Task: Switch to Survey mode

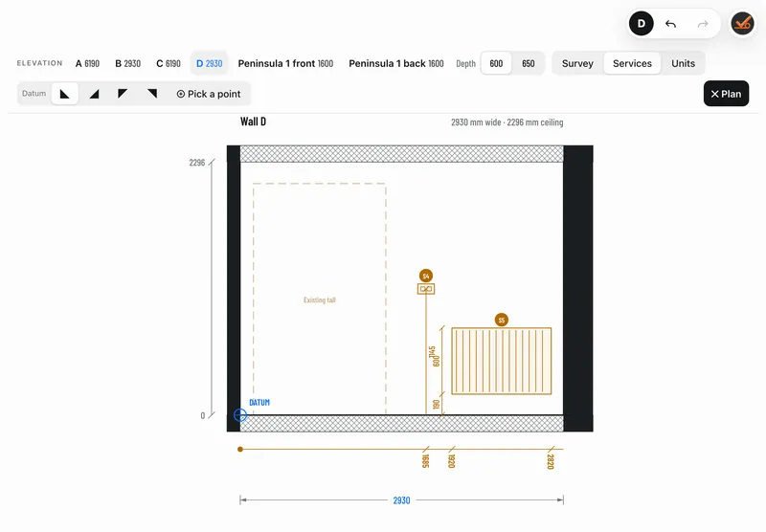Action: [577, 63]
